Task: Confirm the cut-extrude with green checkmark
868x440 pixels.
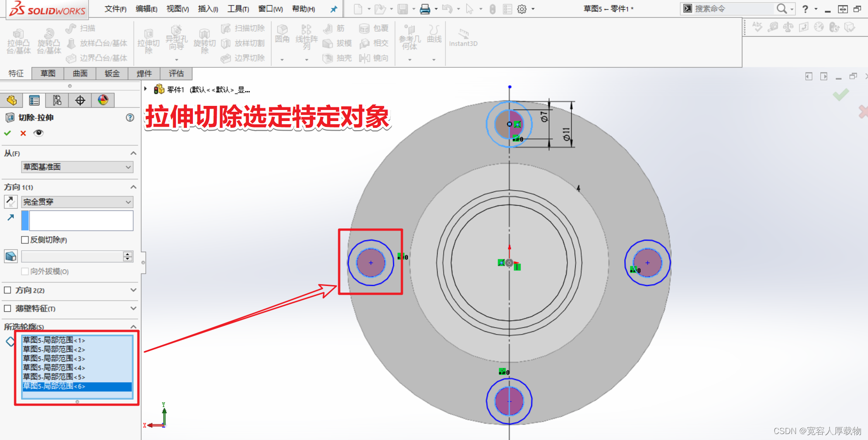Action: tap(7, 133)
